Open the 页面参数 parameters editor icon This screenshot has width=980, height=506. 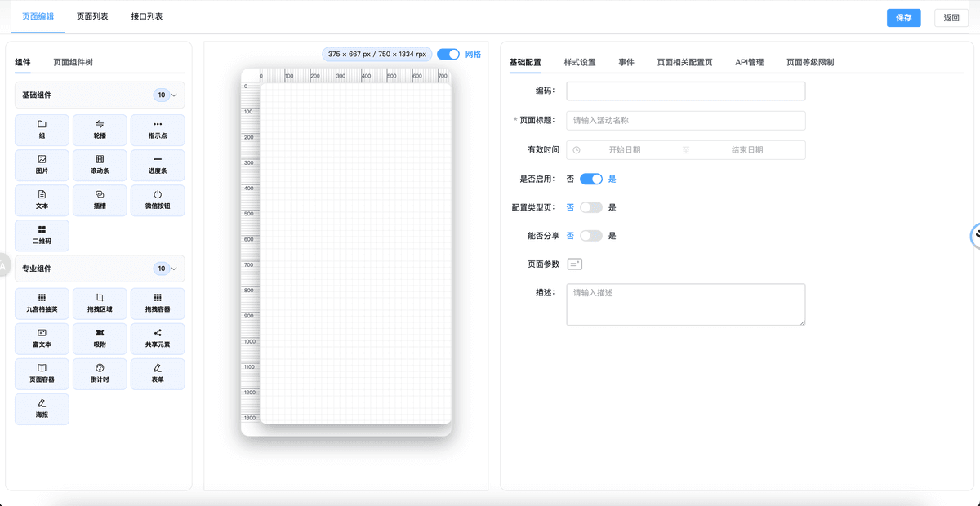click(575, 264)
